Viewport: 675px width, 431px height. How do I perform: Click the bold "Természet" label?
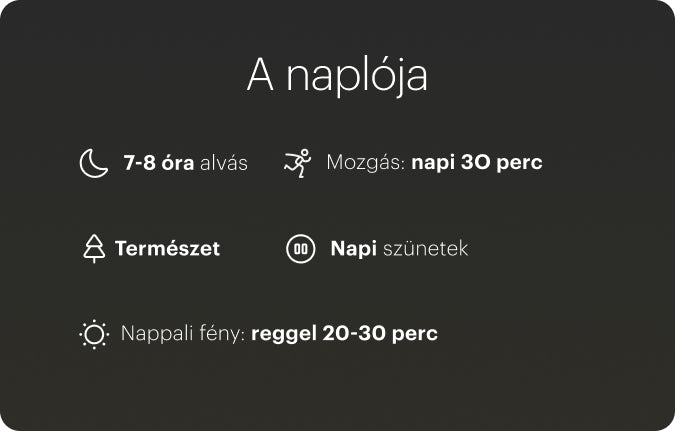(167, 248)
